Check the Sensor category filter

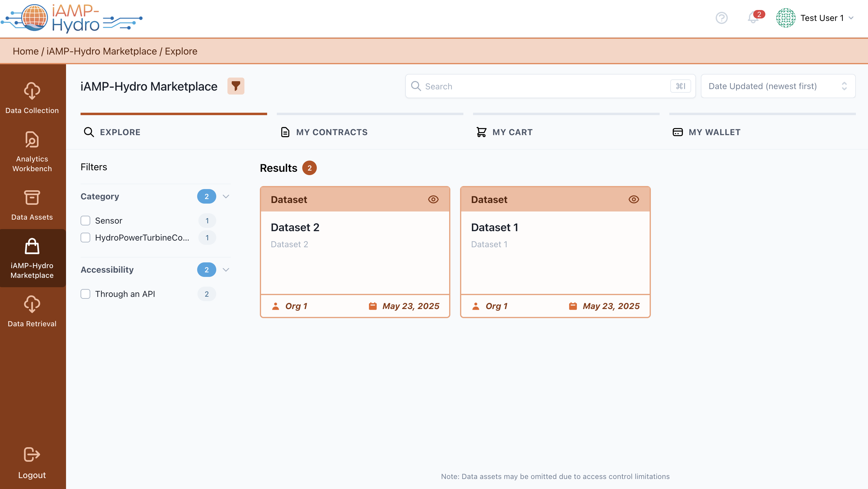86,221
